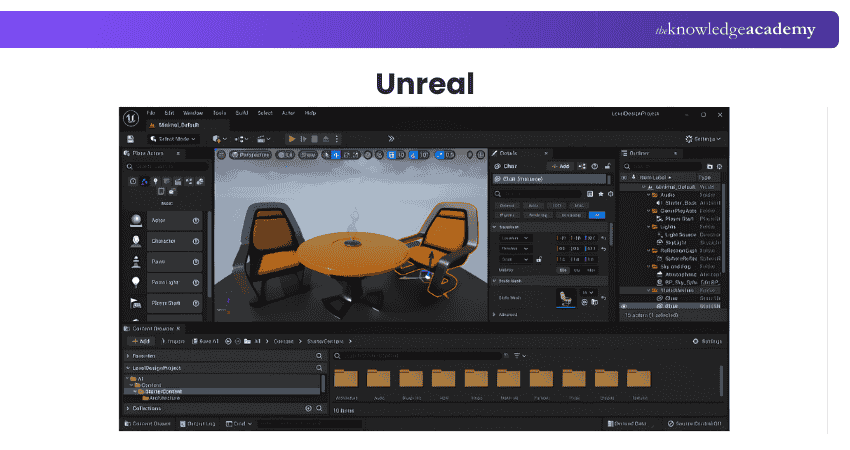The image size is (850, 450).
Task: Set Mobility to Static
Action: point(564,270)
